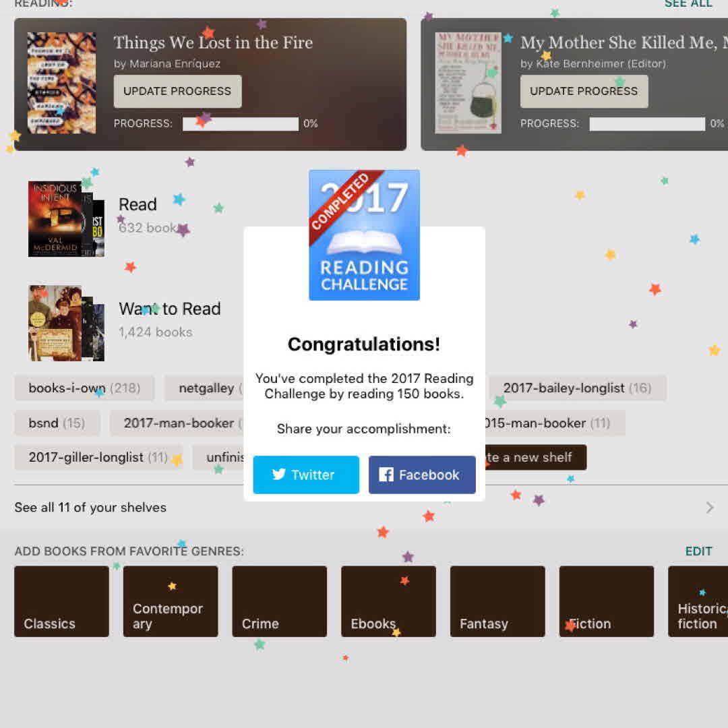Share accomplishment on Facebook
The image size is (728, 728).
coord(422,475)
